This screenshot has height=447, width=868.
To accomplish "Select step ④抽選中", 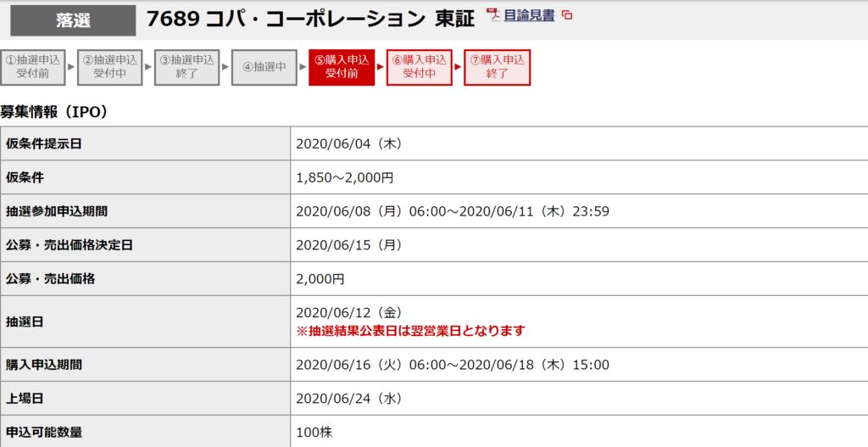I will pyautogui.click(x=264, y=67).
